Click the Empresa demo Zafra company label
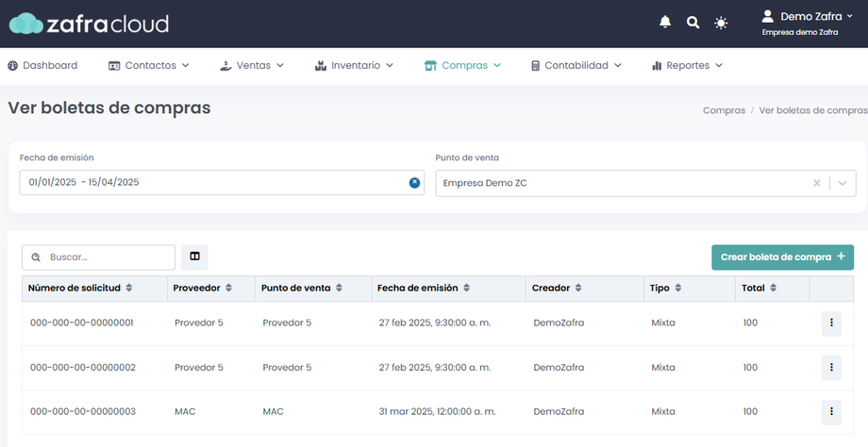868x447 pixels. [x=800, y=32]
